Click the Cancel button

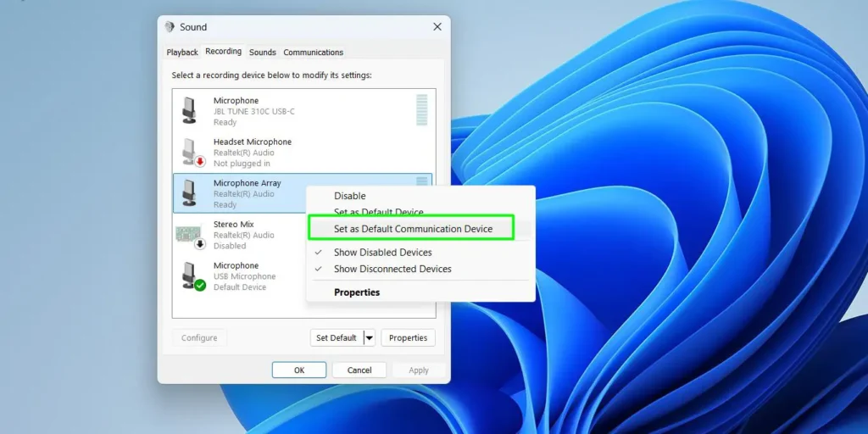pyautogui.click(x=359, y=370)
